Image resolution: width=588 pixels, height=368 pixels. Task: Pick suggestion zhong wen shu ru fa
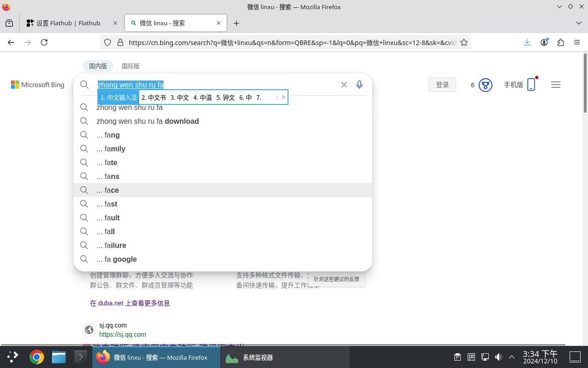point(223,107)
